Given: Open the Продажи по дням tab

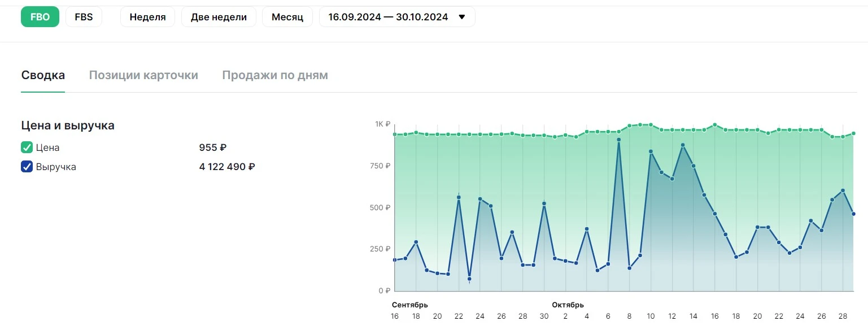Looking at the screenshot, I should tap(275, 75).
